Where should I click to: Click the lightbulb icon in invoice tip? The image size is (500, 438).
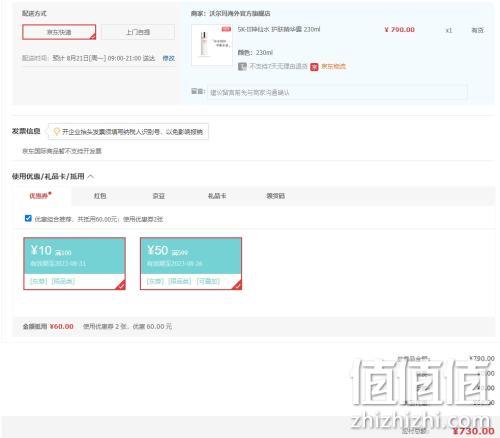(57, 132)
